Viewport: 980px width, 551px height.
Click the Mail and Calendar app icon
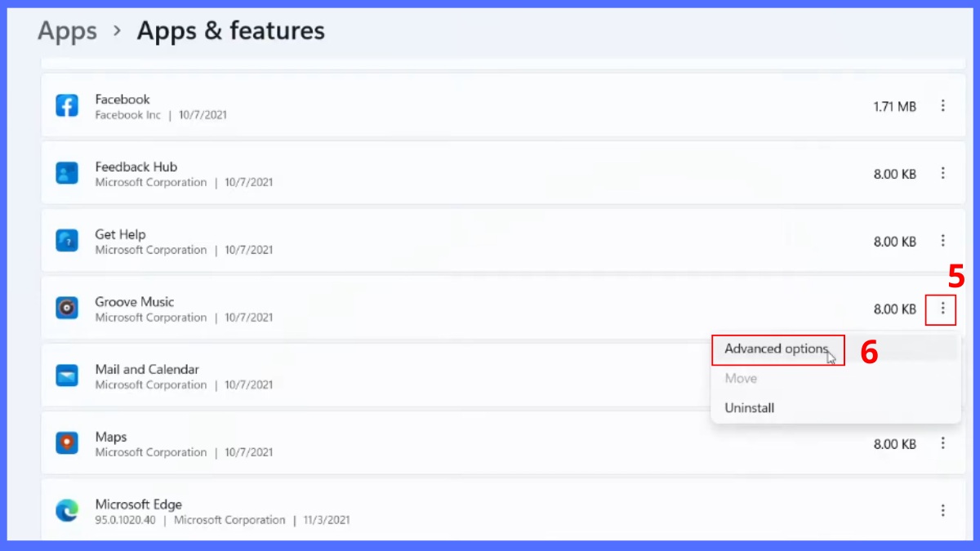(67, 375)
